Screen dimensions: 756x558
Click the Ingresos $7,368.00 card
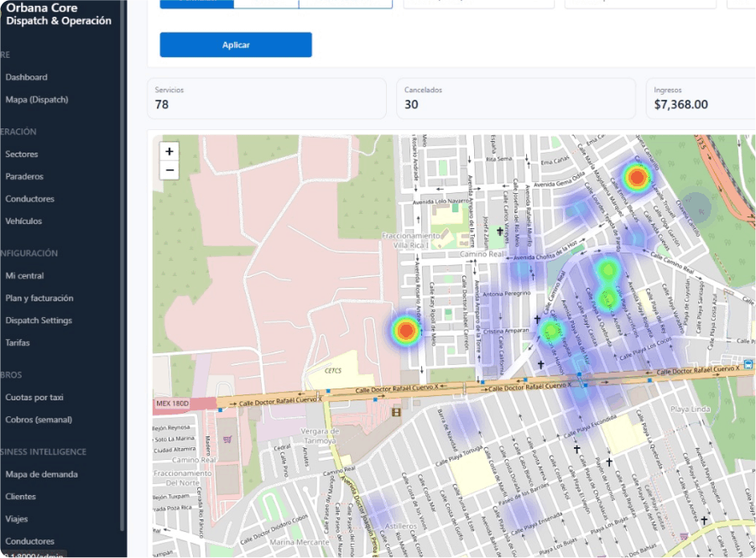pos(700,98)
